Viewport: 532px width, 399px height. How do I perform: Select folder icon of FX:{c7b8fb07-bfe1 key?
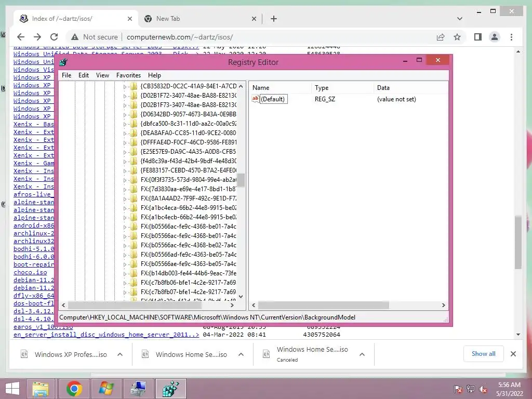click(x=134, y=292)
